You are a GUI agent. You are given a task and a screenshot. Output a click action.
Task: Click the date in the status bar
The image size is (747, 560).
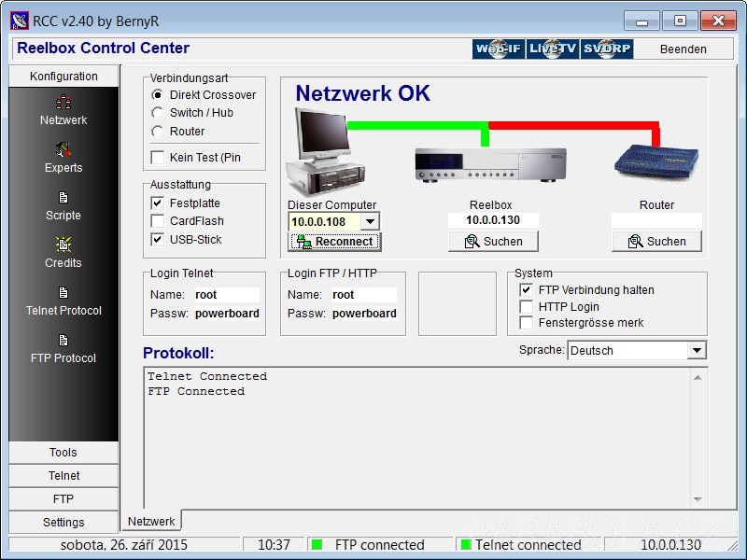(x=124, y=544)
